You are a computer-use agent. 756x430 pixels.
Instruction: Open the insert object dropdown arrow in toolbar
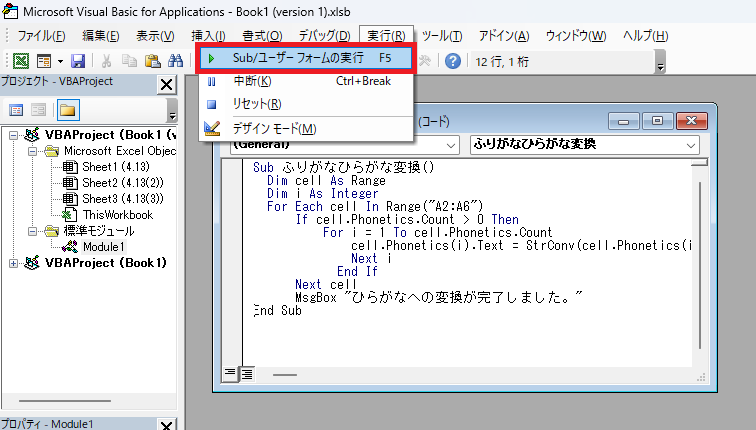[58, 61]
